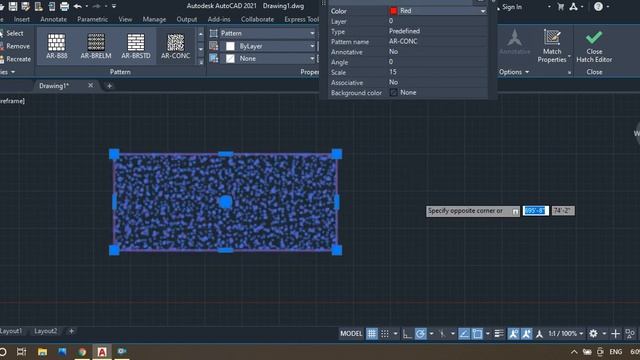Click the AutoCAD icon on the taskbar

pos(102,351)
